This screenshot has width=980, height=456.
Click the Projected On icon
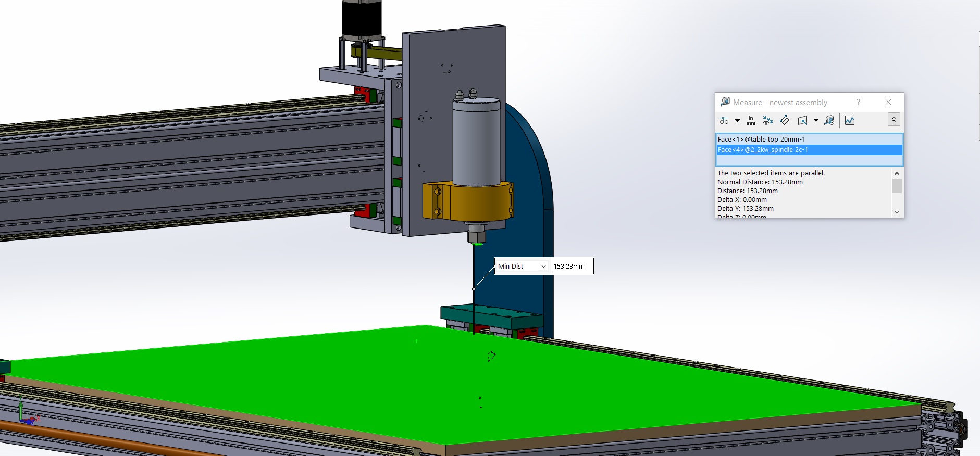(802, 120)
